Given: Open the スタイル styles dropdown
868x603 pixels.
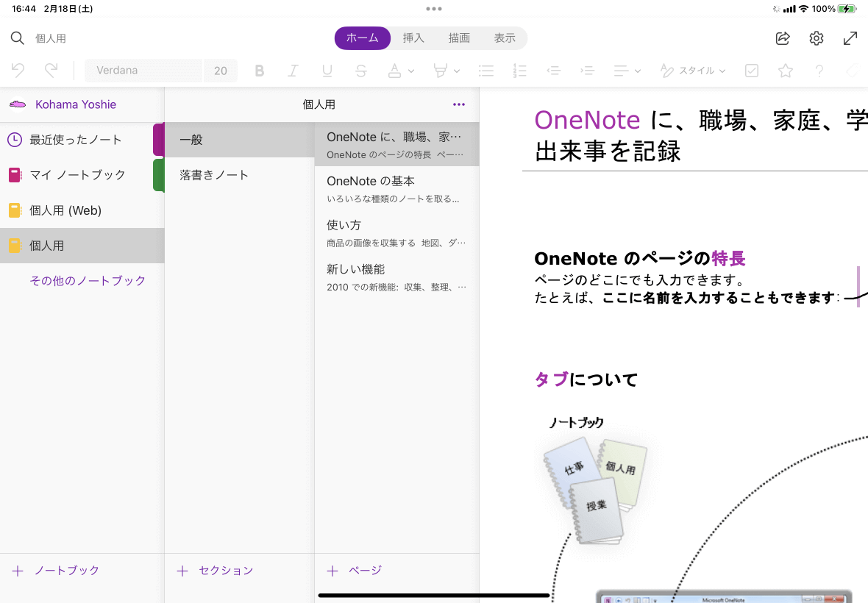Looking at the screenshot, I should pos(692,71).
